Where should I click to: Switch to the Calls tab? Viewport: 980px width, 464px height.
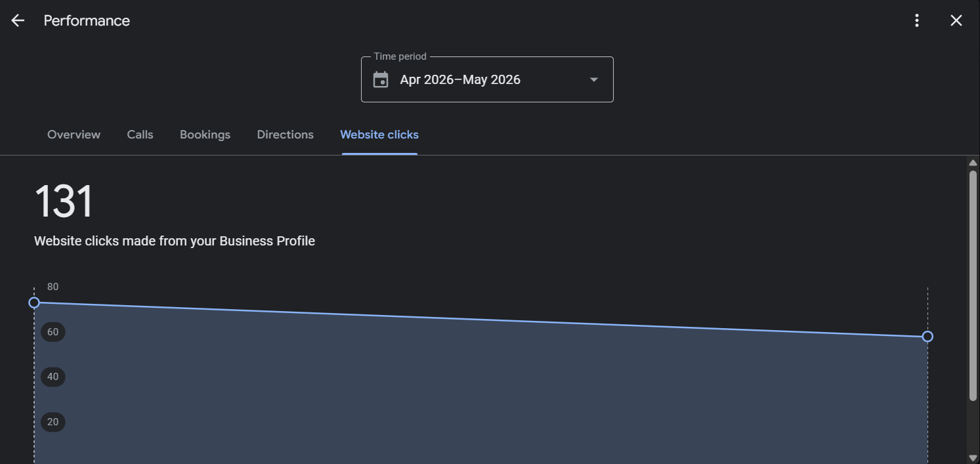coord(140,135)
